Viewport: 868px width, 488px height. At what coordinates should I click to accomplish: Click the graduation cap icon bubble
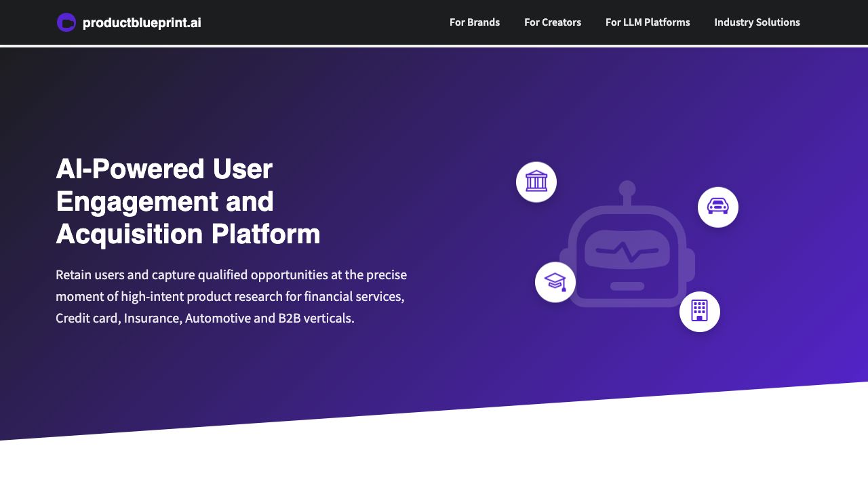(555, 282)
